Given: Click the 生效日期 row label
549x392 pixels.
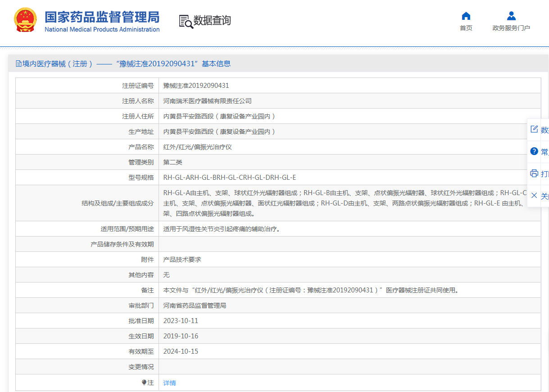Looking at the screenshot, I should tap(141, 336).
